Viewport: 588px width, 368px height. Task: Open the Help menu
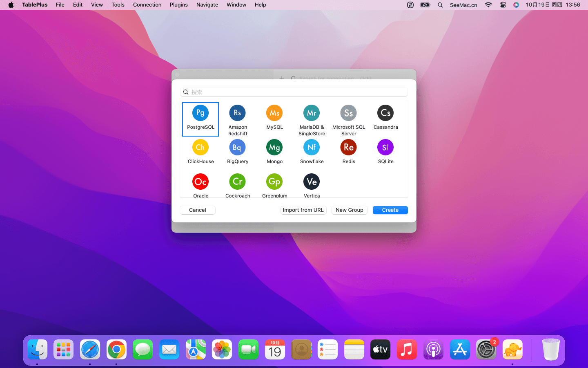[x=261, y=5]
